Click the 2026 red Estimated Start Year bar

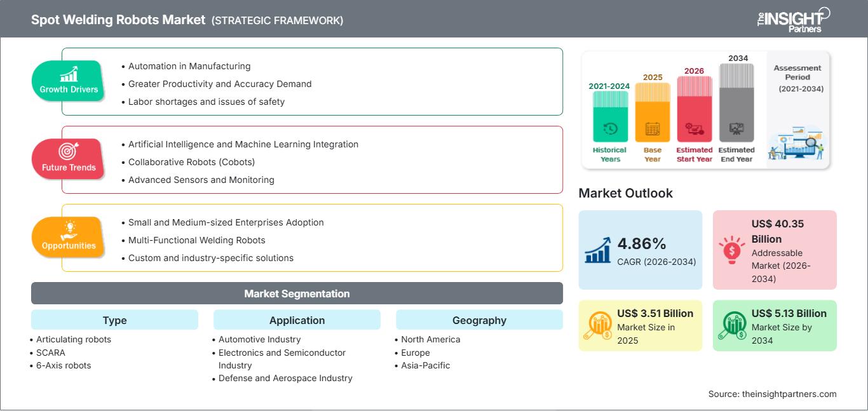click(695, 109)
